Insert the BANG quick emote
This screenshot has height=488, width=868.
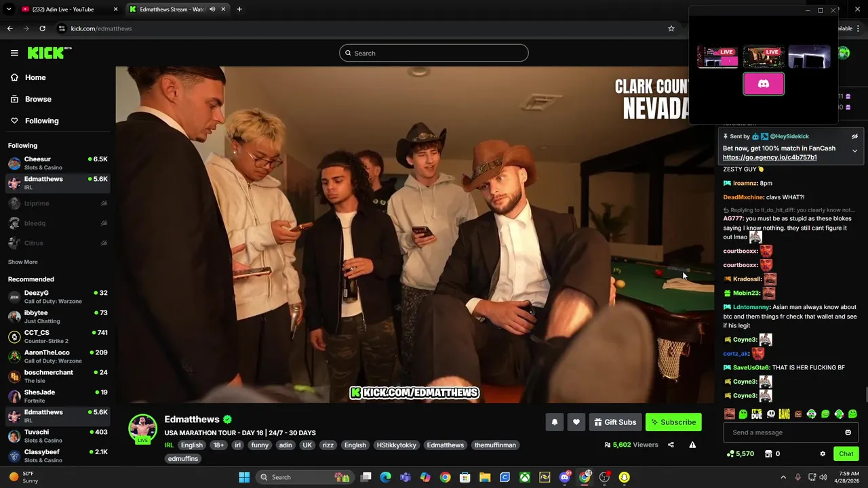pos(784,414)
